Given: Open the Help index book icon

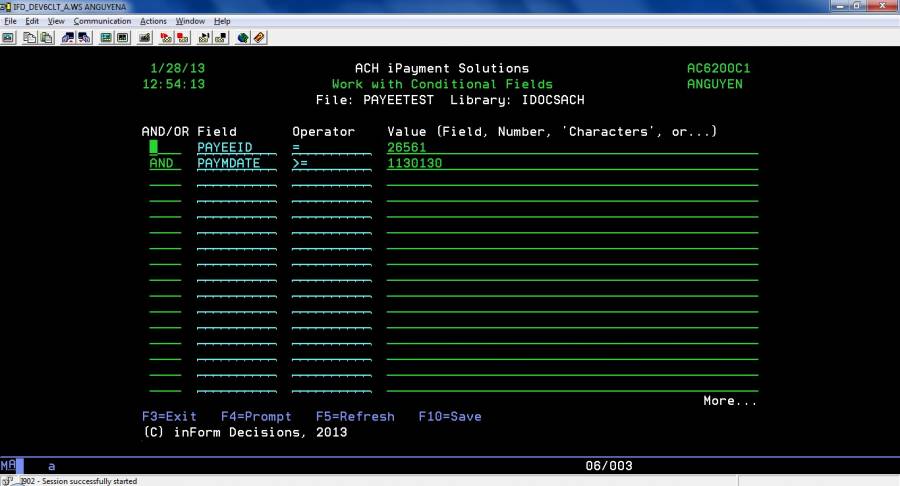Looking at the screenshot, I should point(259,38).
